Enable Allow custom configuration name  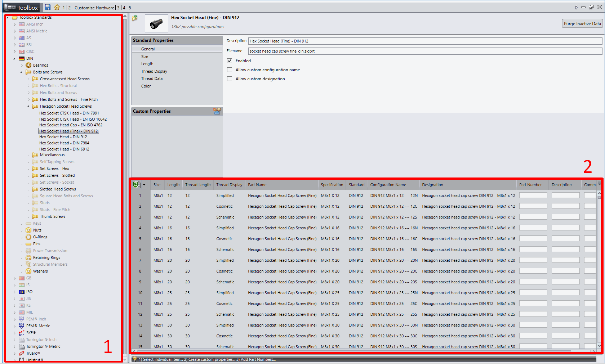click(x=230, y=69)
